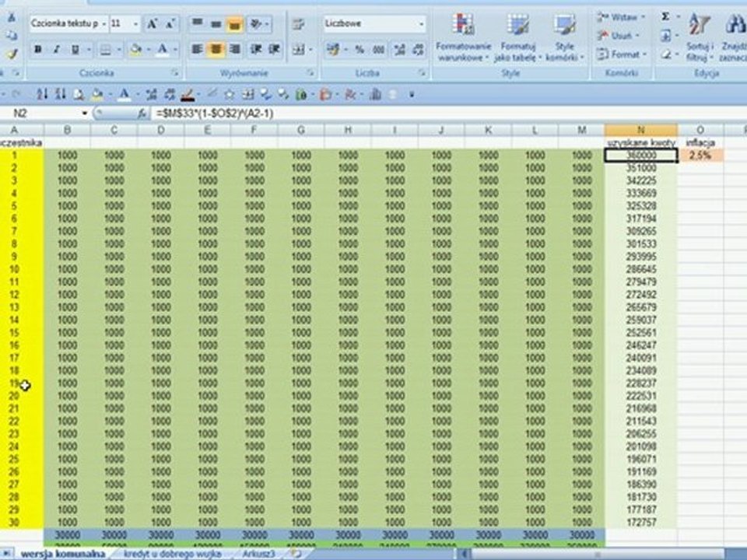This screenshot has width=747, height=560.
Task: Click Increase Indent in Wyrównanie group
Action: point(275,48)
